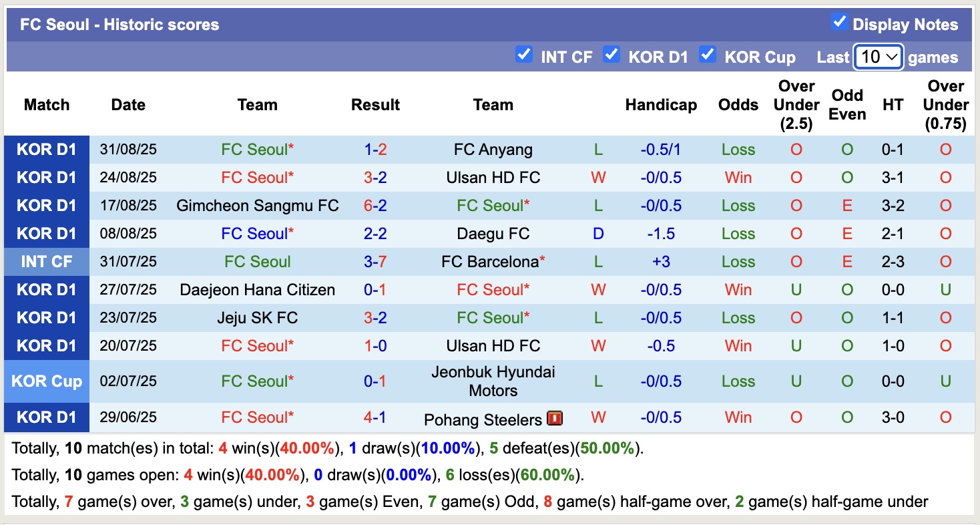Toggle the Display Notes checkbox

(838, 21)
